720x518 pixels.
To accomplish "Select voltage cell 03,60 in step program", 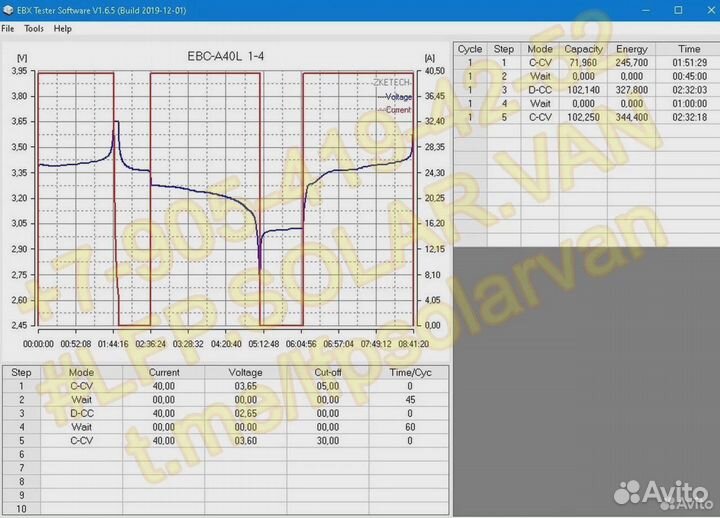I will click(246, 441).
